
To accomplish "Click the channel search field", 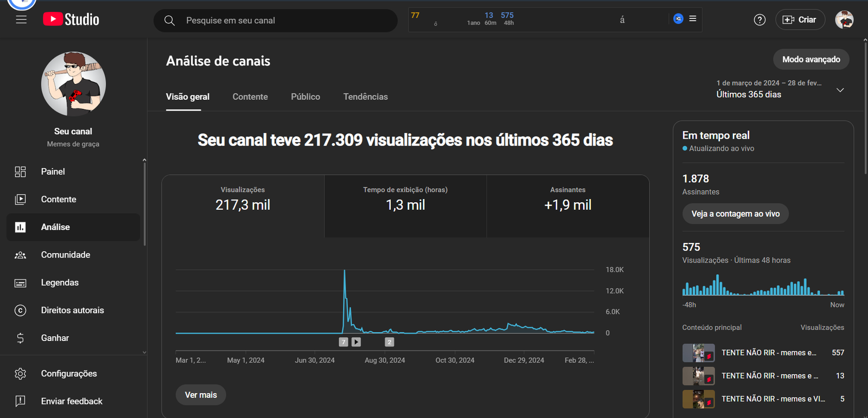I will 276,21.
